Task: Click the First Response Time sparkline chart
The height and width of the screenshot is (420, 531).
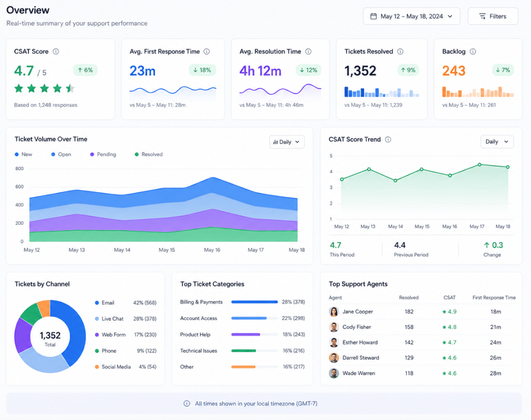Action: (172, 91)
